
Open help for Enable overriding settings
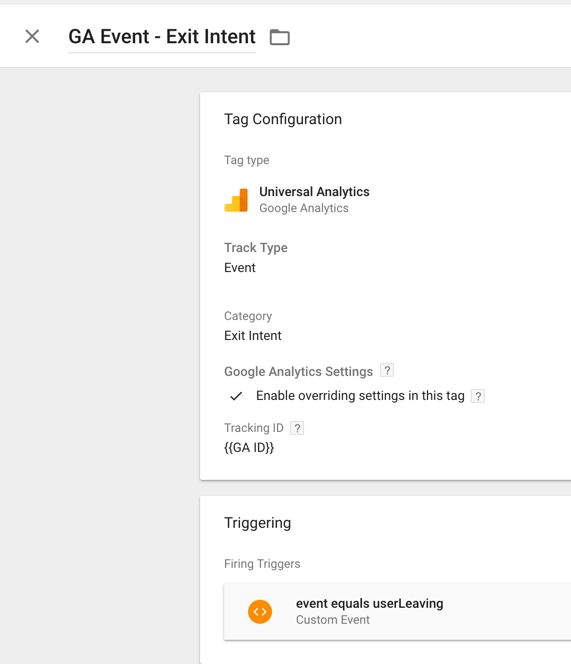point(478,396)
